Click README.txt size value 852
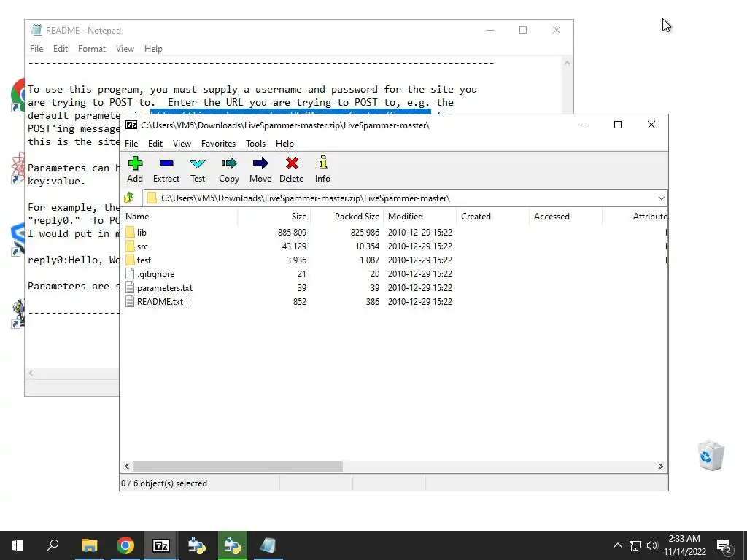The width and height of the screenshot is (747, 560). point(300,302)
